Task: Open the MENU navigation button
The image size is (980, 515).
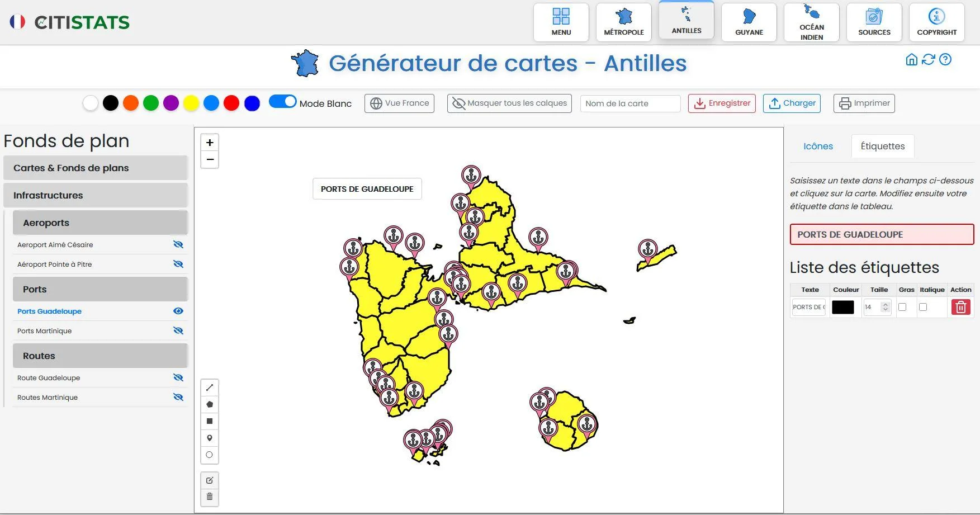Action: tap(561, 22)
